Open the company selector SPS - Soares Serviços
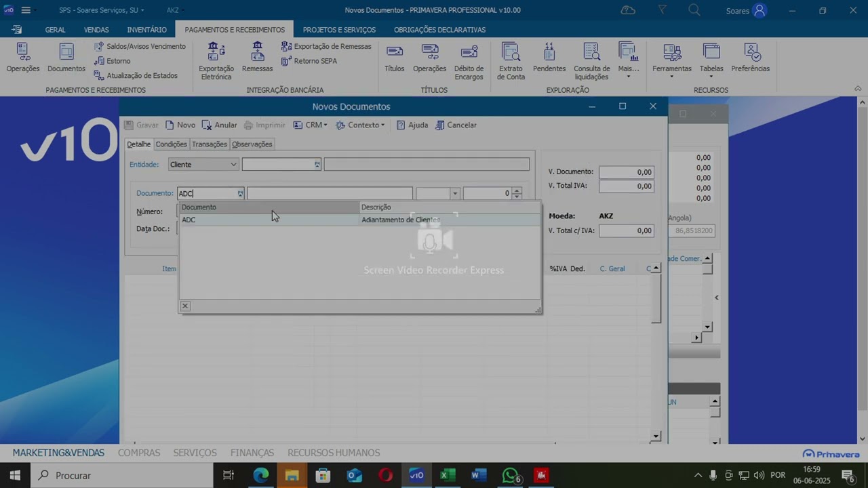 [102, 10]
